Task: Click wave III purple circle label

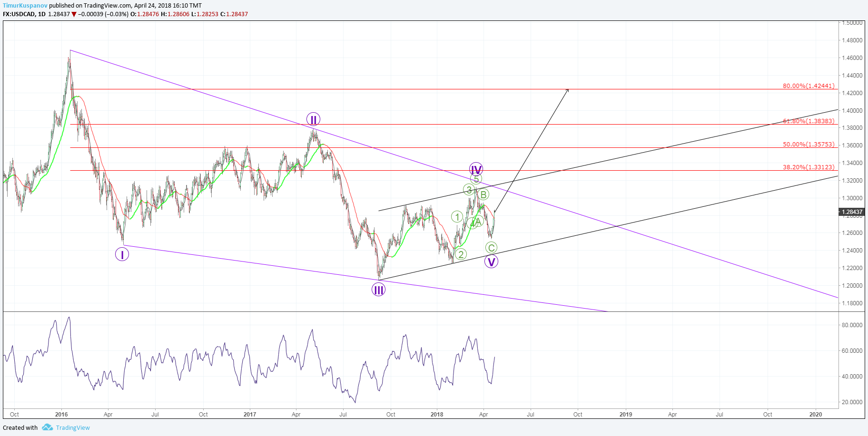Action: click(x=378, y=290)
